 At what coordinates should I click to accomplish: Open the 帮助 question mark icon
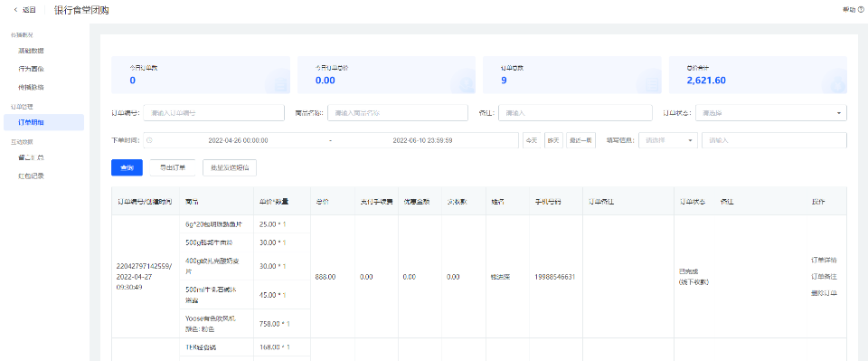861,10
